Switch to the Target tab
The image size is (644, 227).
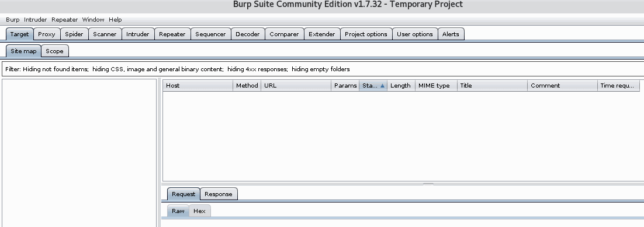[x=20, y=34]
